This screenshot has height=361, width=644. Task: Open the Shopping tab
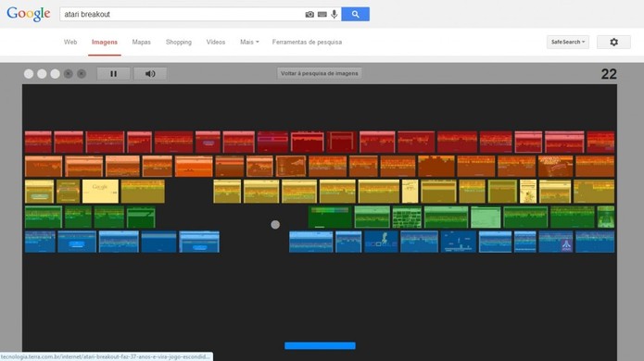(x=179, y=42)
